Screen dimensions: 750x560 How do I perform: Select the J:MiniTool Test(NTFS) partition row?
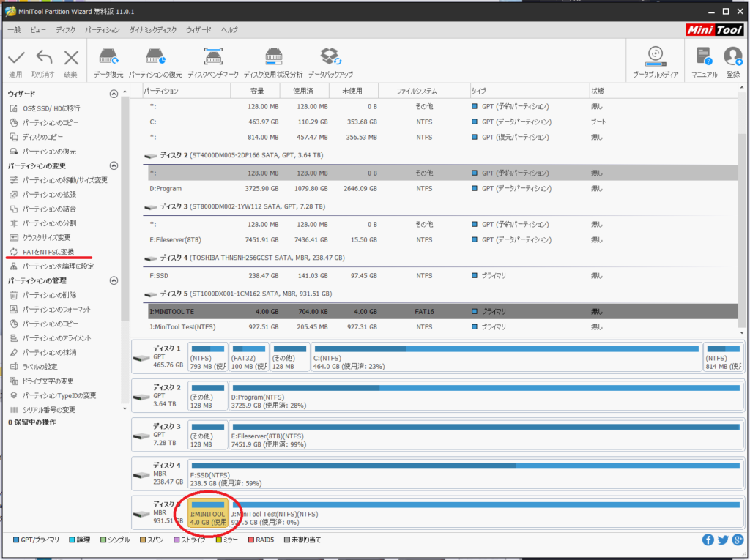click(x=443, y=327)
